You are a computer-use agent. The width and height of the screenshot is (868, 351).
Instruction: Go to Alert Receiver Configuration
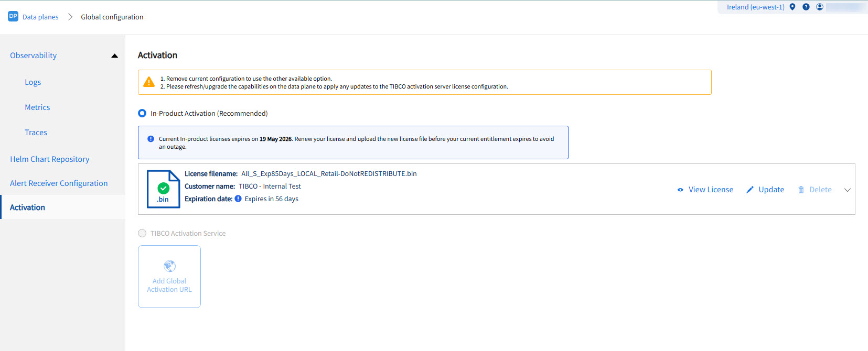(59, 183)
